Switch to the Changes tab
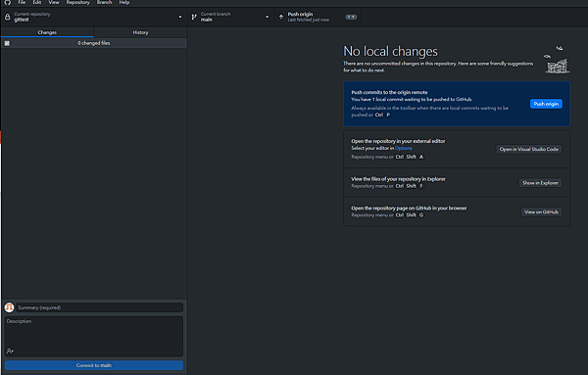Screen dimensions: 588x375 pyautogui.click(x=47, y=32)
